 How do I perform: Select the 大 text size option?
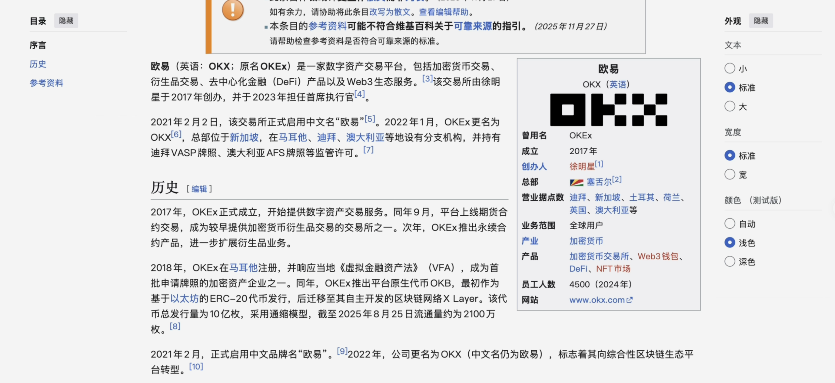click(730, 107)
